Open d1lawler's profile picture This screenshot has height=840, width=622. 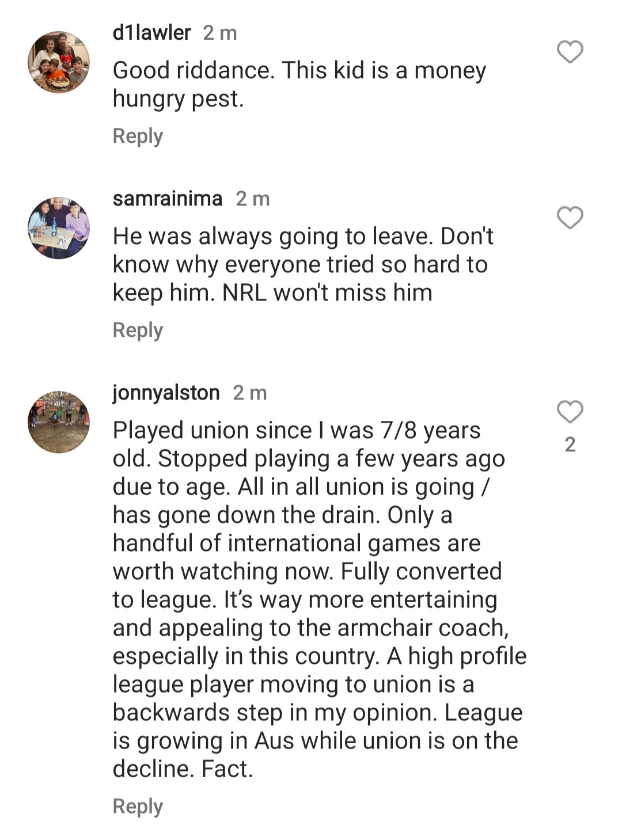(59, 62)
